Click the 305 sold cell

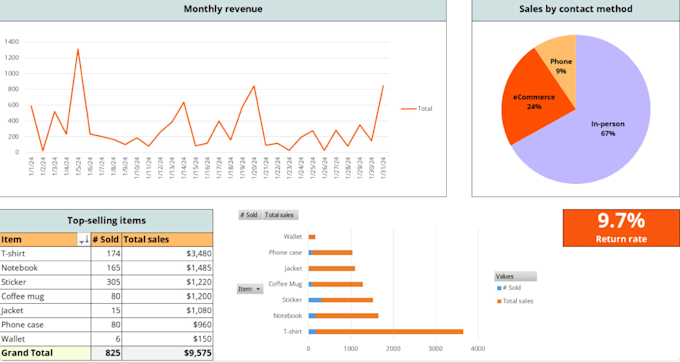coord(106,282)
